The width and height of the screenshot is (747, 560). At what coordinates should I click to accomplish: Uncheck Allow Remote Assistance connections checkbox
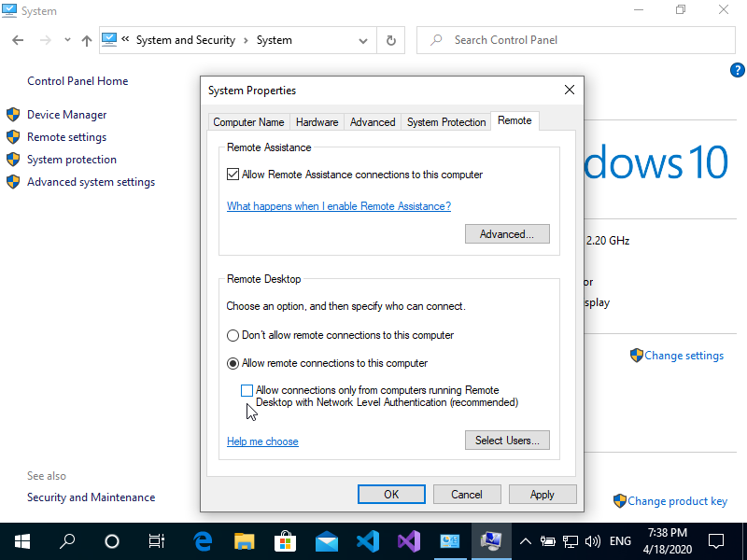(x=233, y=175)
